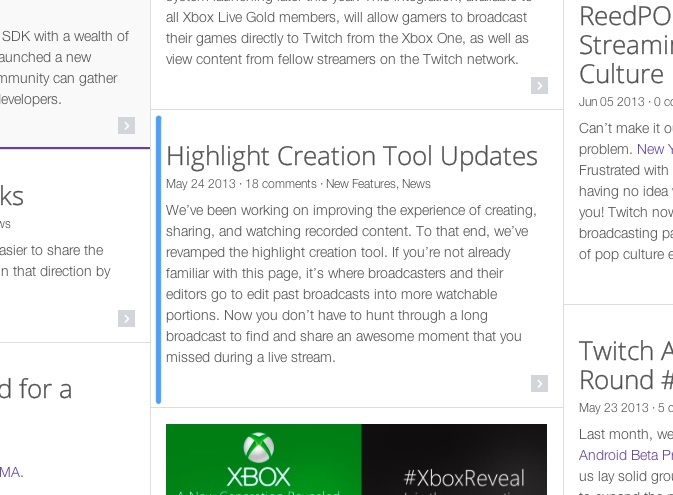Click the arrow button under 'easier to share' post
Screen dimensions: 673x495
click(127, 318)
